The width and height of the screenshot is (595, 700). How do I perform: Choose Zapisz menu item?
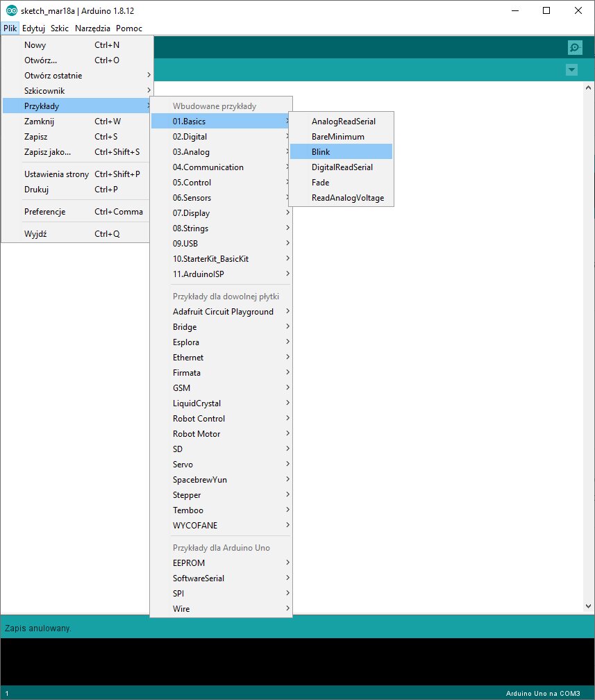click(76, 137)
